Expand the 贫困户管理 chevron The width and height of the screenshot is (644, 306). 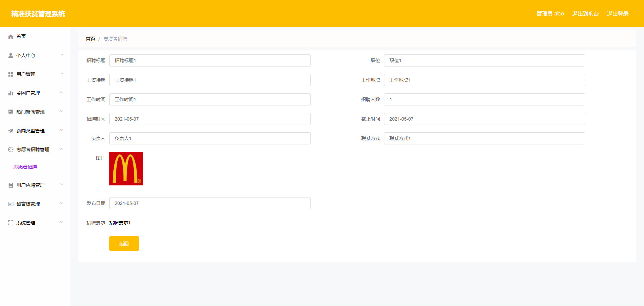tap(62, 92)
